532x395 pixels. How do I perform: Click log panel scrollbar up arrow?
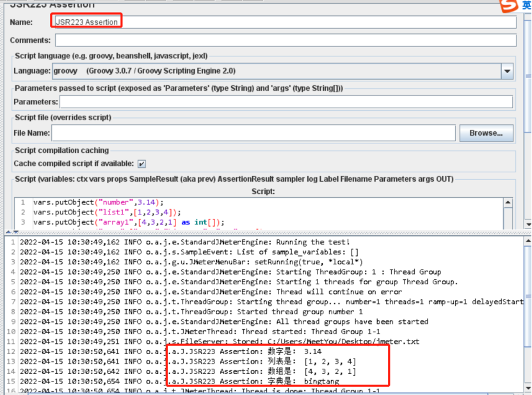coord(528,241)
